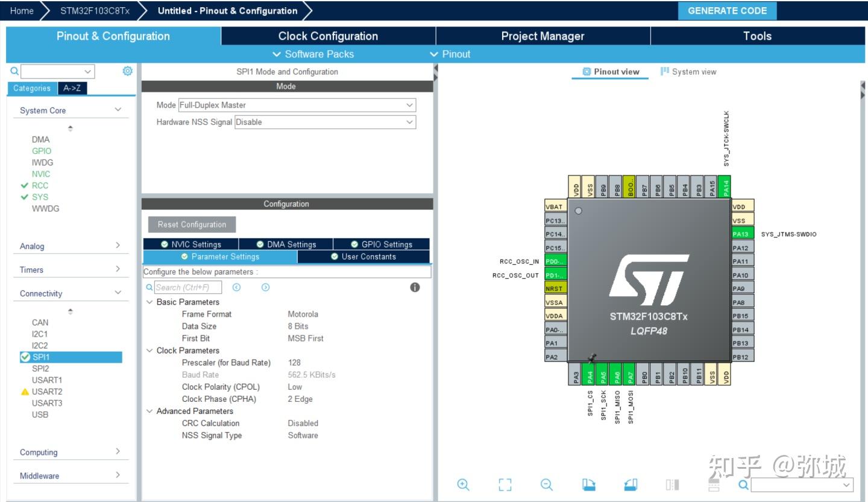This screenshot has width=868, height=502.
Task: Click the PA9 pin on chip
Action: point(743,288)
